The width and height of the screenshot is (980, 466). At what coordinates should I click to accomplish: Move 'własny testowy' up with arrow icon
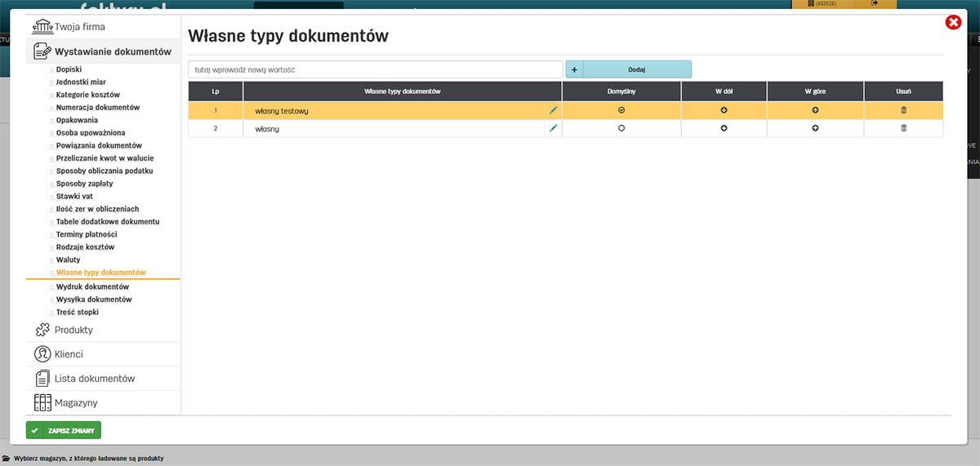point(815,110)
